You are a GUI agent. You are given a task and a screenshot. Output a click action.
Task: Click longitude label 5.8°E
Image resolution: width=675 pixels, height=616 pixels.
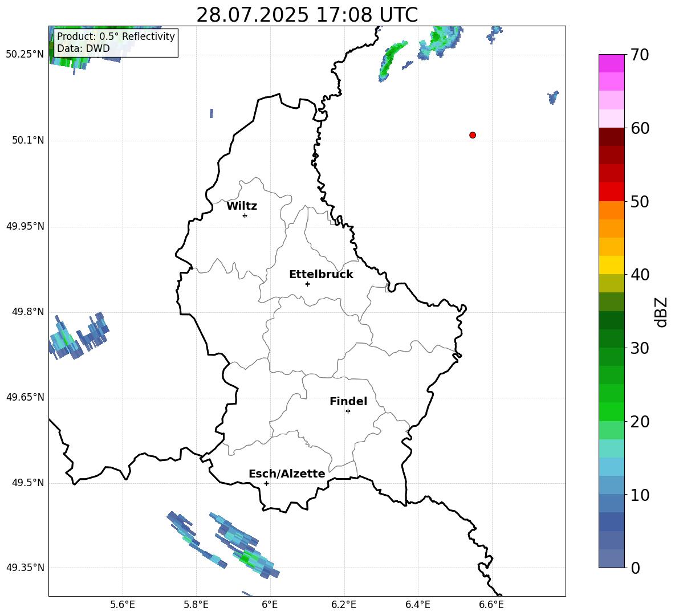point(196,605)
